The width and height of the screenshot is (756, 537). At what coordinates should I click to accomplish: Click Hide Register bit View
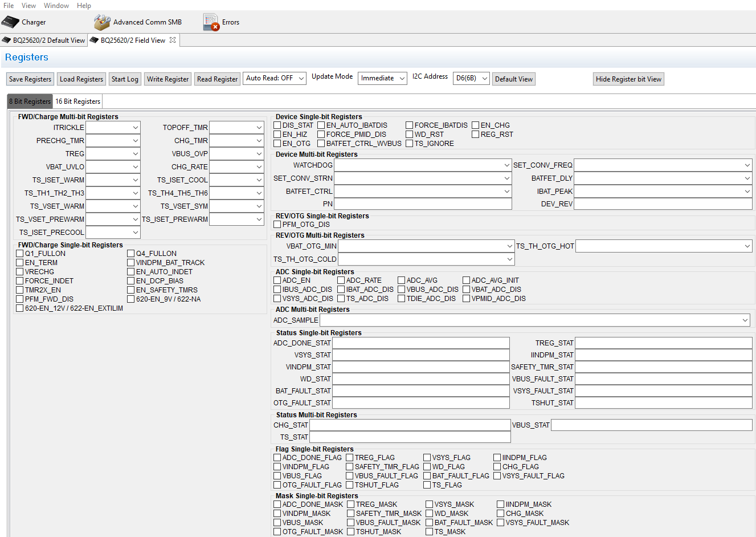coord(628,79)
